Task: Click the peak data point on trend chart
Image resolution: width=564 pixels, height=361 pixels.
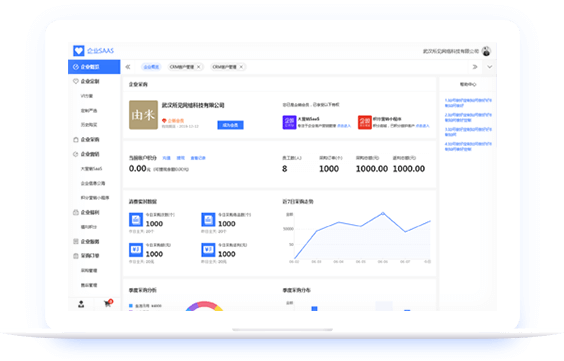Action: 383,213
